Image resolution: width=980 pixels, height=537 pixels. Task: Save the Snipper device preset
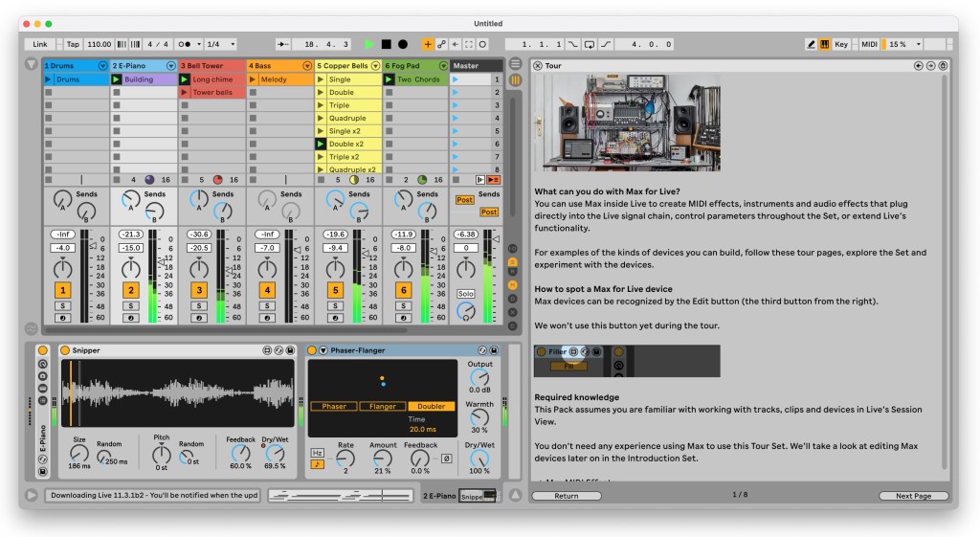[292, 350]
